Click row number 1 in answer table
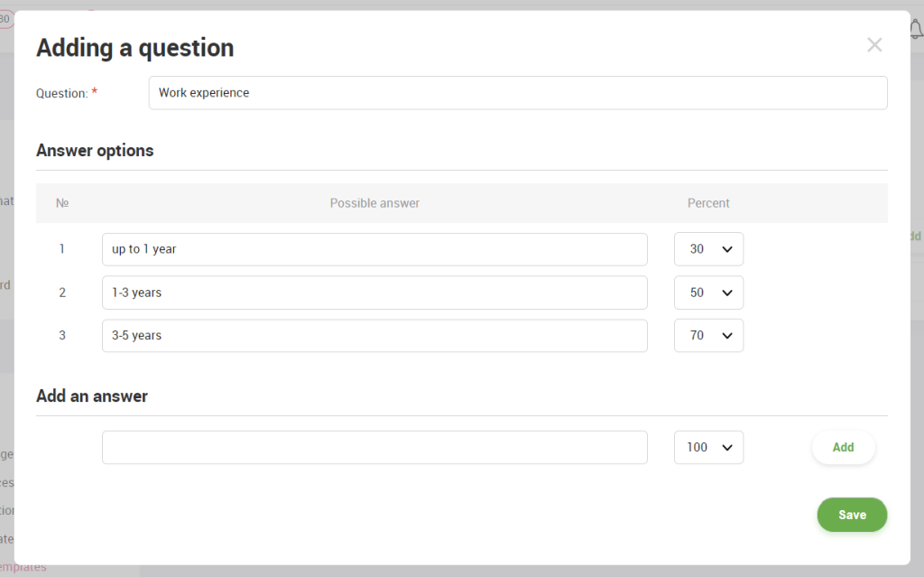The width and height of the screenshot is (924, 577). 62,249
